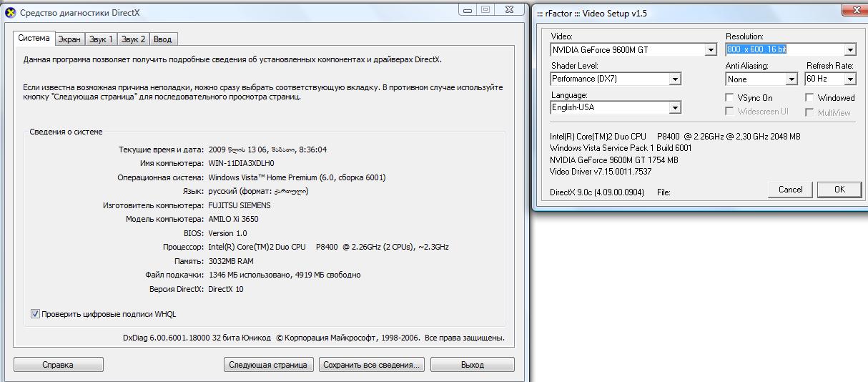868x382 pixels.
Task: Open the Anti Aliasing dropdown
Action: point(791,79)
